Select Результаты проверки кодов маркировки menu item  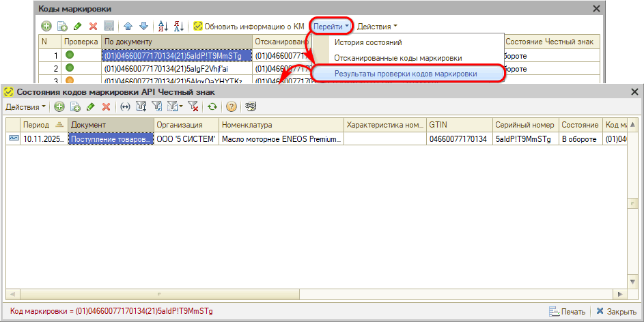point(406,74)
